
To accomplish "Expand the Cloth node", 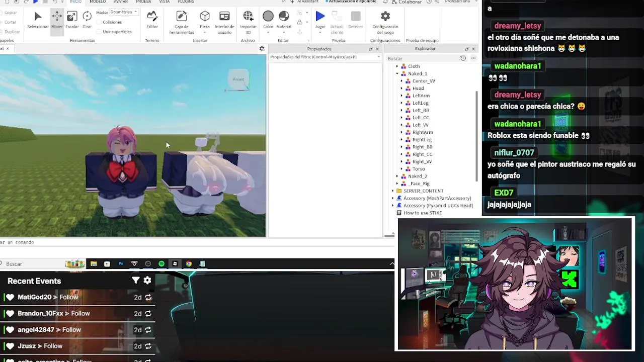I will coord(397,66).
